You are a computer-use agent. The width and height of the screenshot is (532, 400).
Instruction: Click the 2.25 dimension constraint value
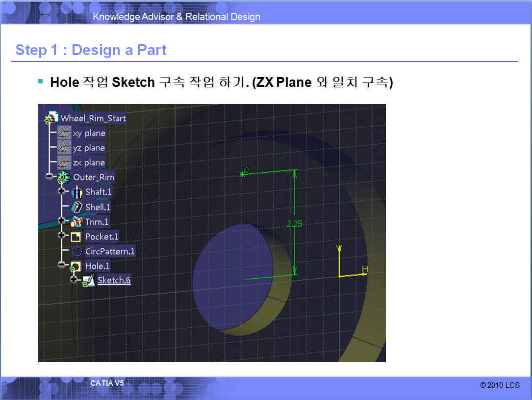tap(294, 224)
